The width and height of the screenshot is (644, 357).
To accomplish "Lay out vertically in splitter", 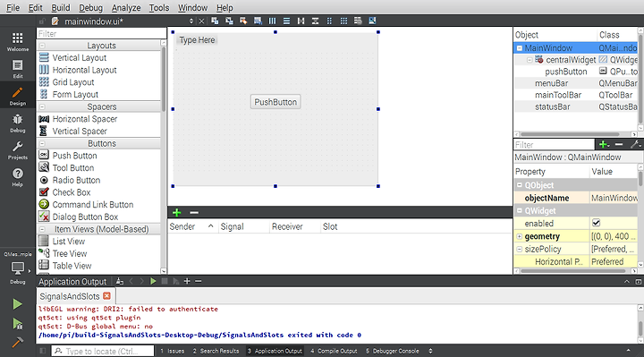I will coord(315,21).
